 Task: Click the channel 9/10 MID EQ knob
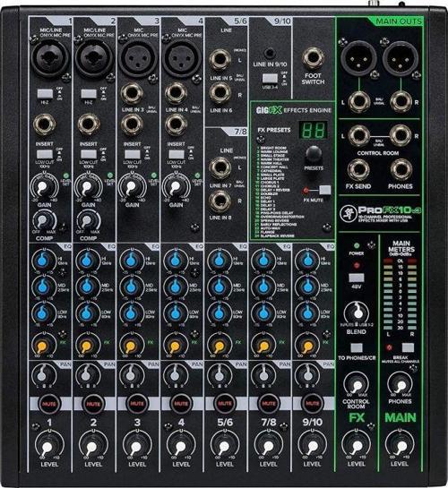[307, 287]
